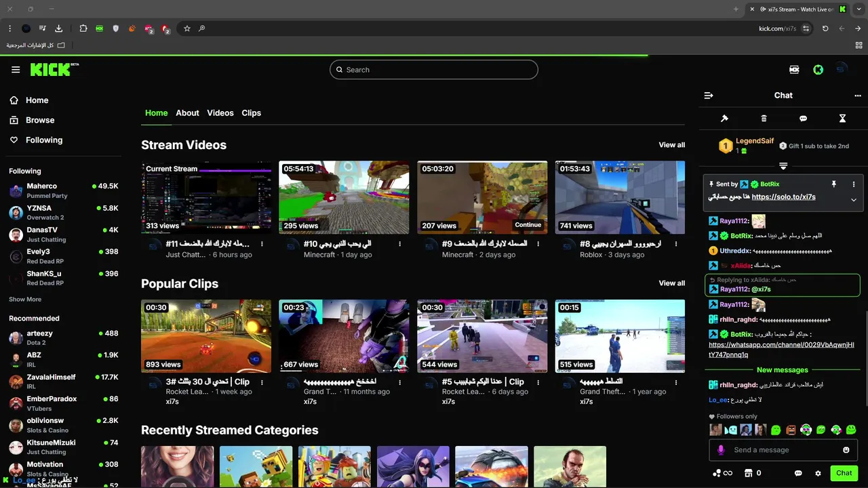Go to Browse in sidebar
Image resolution: width=868 pixels, height=488 pixels.
coord(40,120)
